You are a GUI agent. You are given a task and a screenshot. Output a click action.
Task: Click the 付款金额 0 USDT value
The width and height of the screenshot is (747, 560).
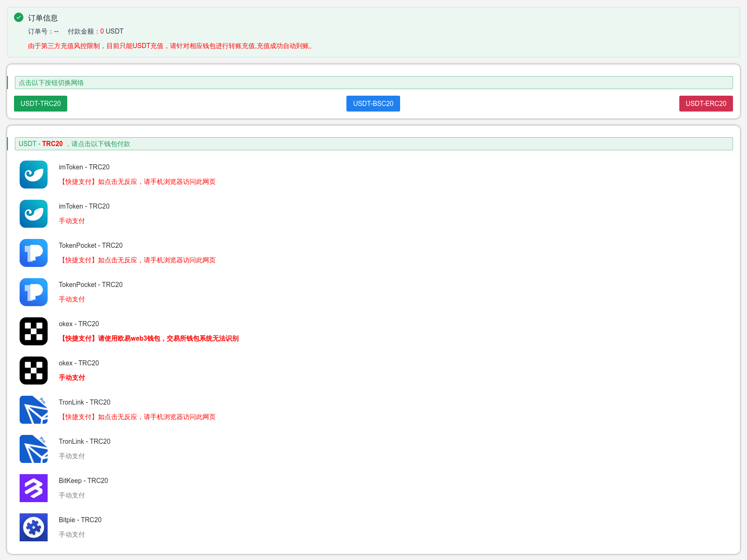(96, 31)
